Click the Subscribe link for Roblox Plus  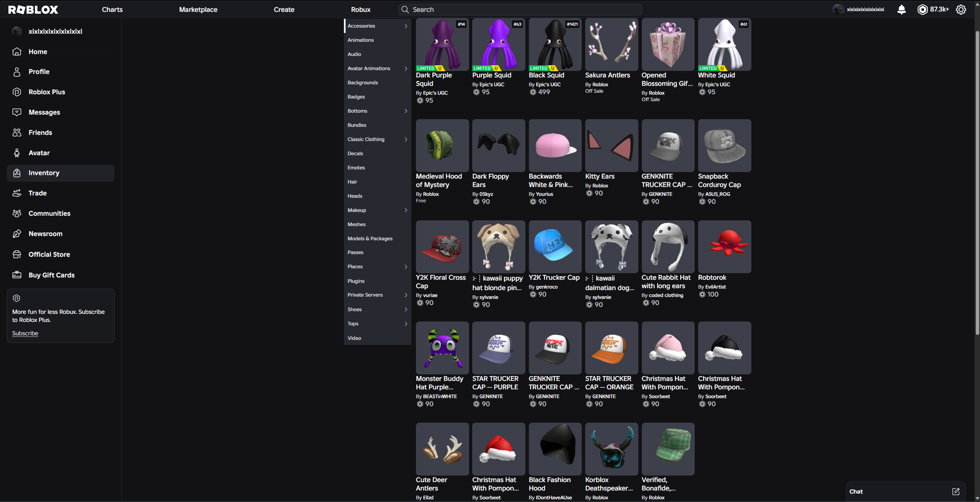tap(25, 333)
